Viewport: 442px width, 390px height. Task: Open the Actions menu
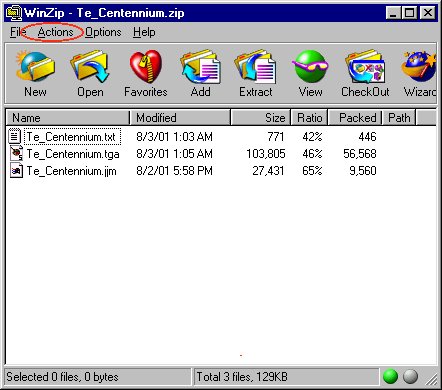pyautogui.click(x=55, y=32)
